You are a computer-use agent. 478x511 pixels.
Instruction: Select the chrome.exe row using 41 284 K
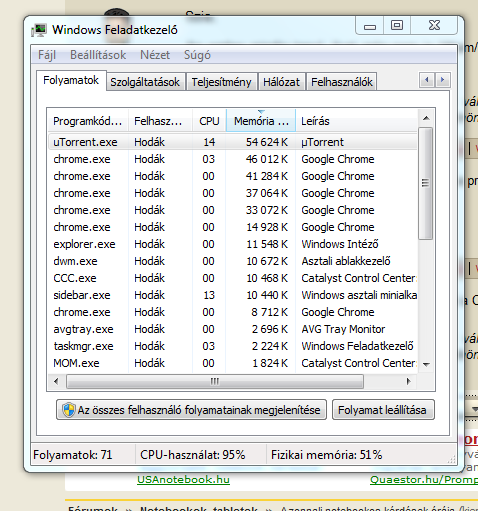click(232, 176)
